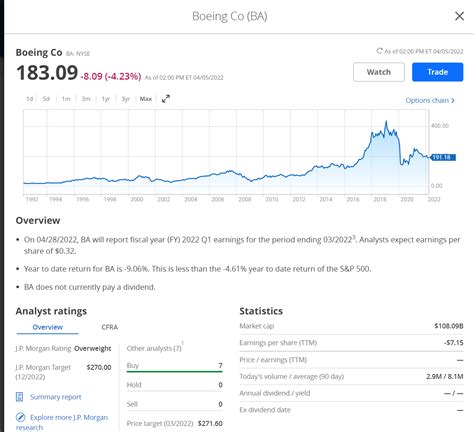This screenshot has height=432, width=474.
Task: Add Boeing to watchlist with Watch
Action: [379, 72]
